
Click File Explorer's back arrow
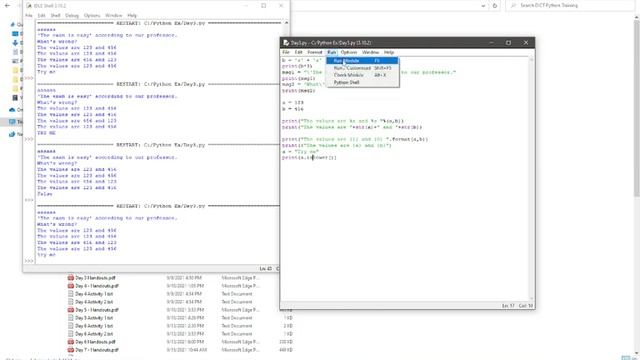7,6
